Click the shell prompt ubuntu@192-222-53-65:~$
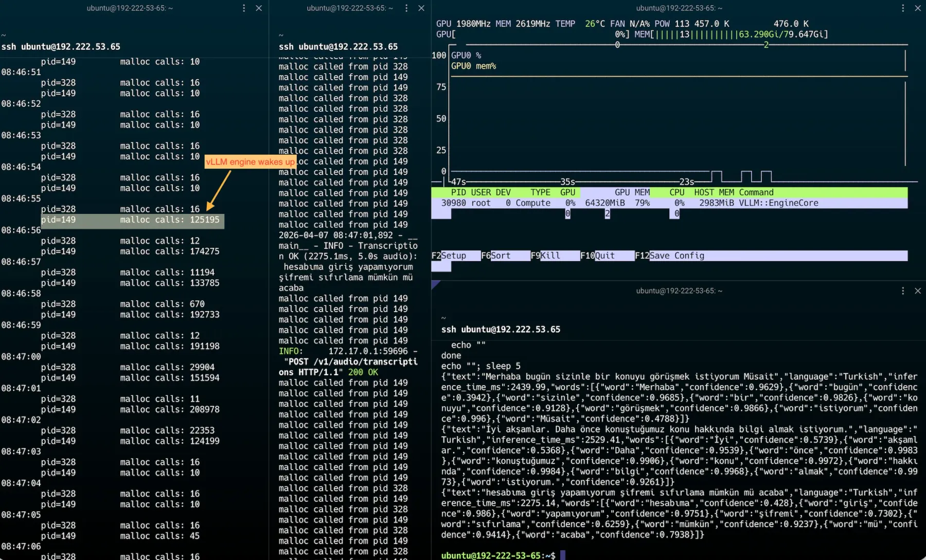The width and height of the screenshot is (926, 560). coord(498,555)
